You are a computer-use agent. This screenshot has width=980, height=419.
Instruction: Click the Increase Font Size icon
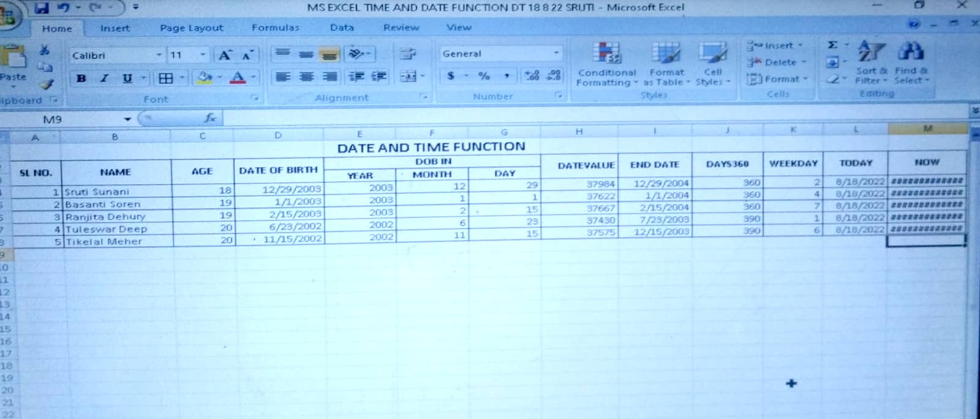click(225, 55)
